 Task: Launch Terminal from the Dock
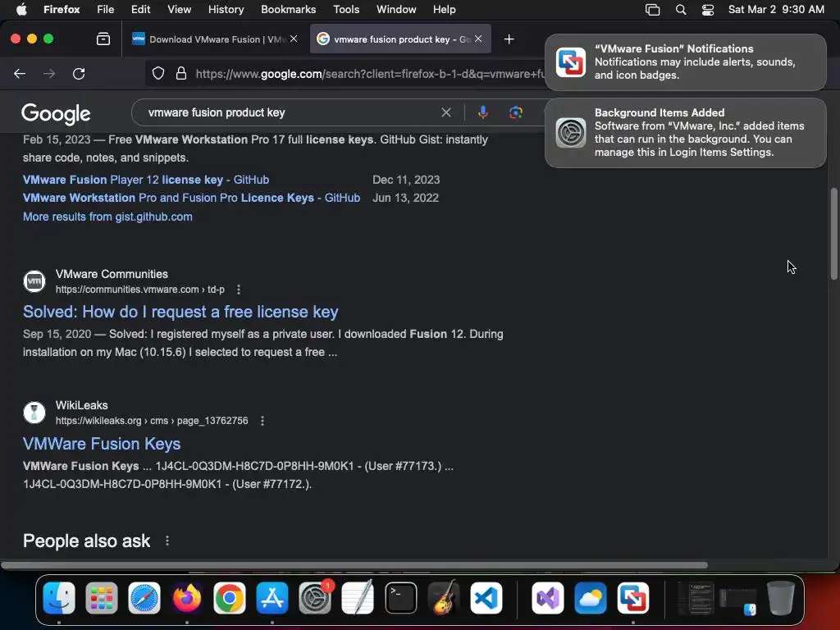click(400, 597)
